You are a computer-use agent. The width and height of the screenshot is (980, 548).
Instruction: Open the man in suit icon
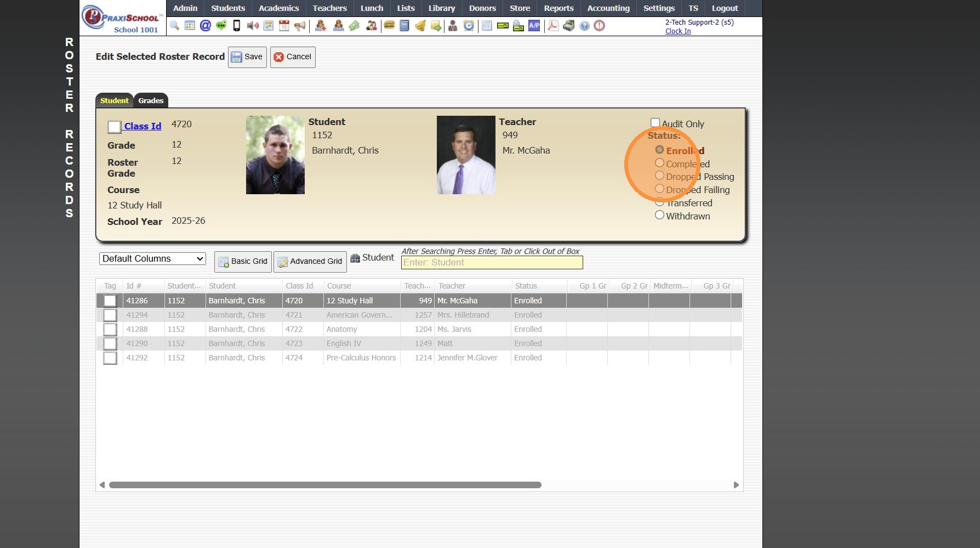click(453, 26)
